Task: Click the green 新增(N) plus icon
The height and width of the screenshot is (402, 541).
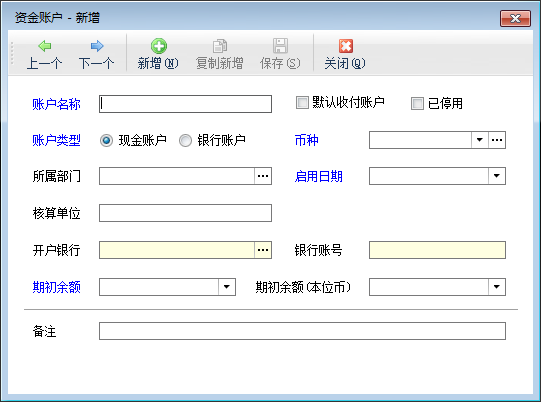Action: pyautogui.click(x=159, y=46)
